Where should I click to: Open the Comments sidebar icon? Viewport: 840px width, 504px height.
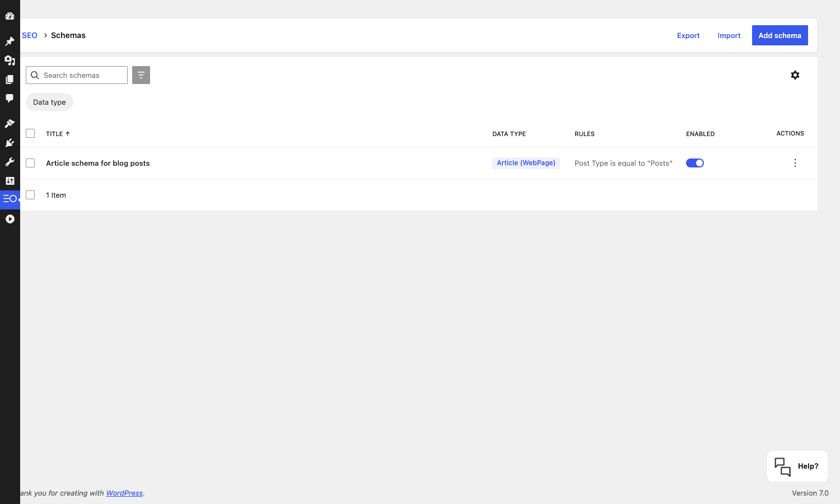10,99
